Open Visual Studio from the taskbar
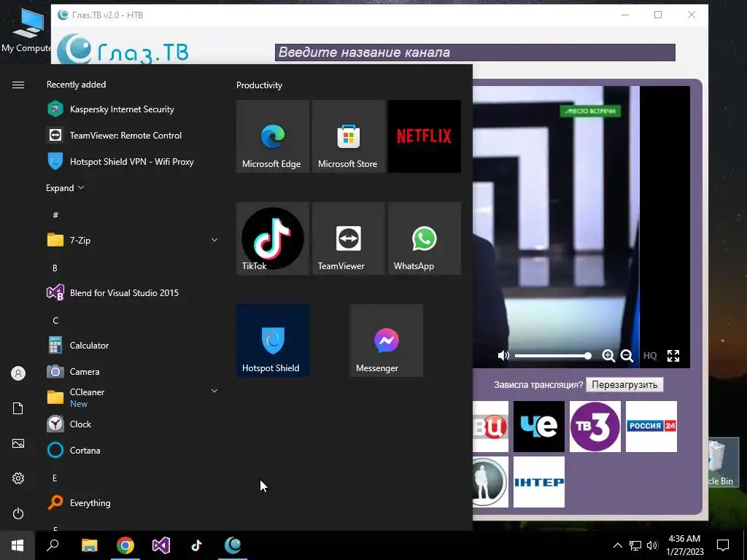Image resolution: width=747 pixels, height=560 pixels. point(161,545)
